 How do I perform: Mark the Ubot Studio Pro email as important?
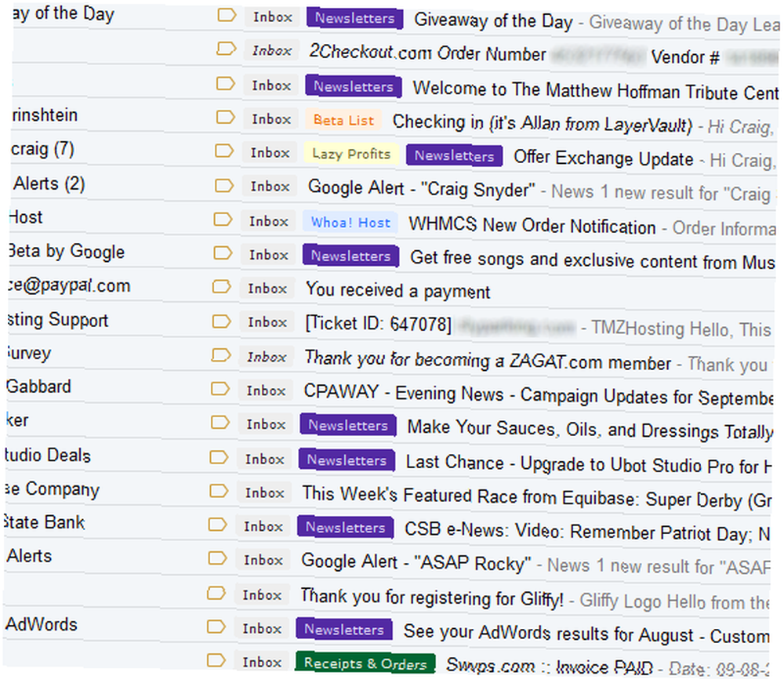pyautogui.click(x=219, y=457)
